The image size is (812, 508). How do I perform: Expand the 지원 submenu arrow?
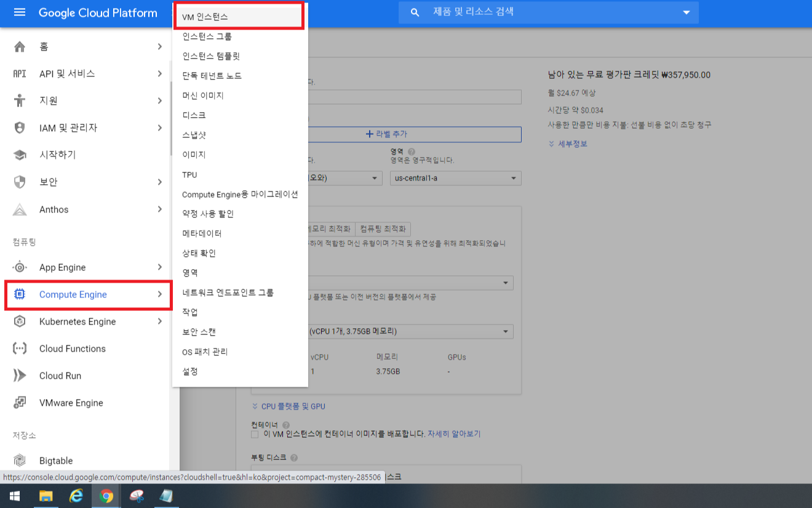click(x=159, y=100)
